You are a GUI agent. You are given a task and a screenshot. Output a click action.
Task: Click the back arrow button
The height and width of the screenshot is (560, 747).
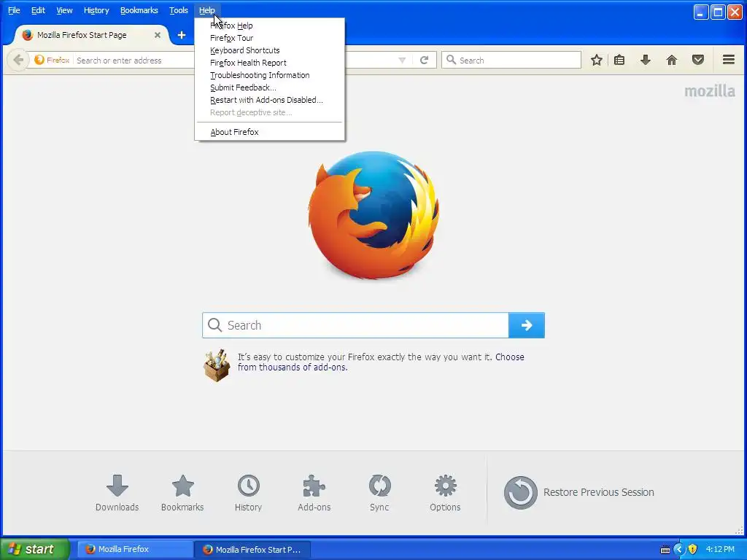click(18, 60)
